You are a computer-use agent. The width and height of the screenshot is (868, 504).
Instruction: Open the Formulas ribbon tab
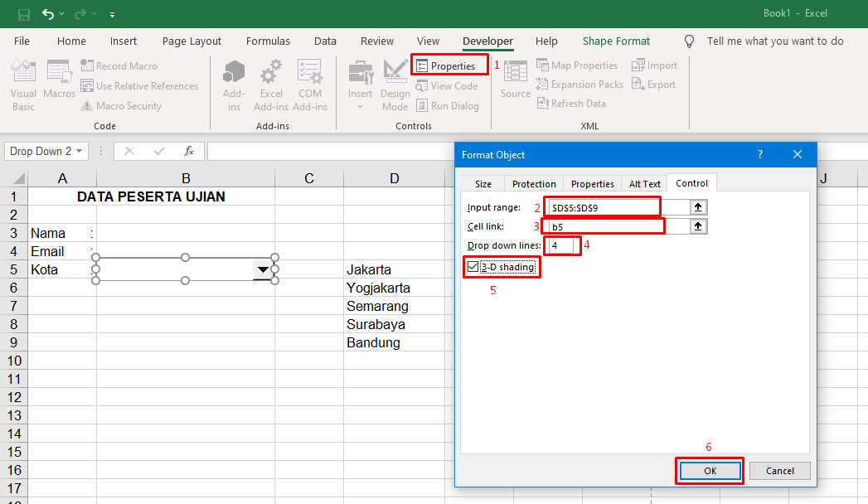(x=268, y=41)
